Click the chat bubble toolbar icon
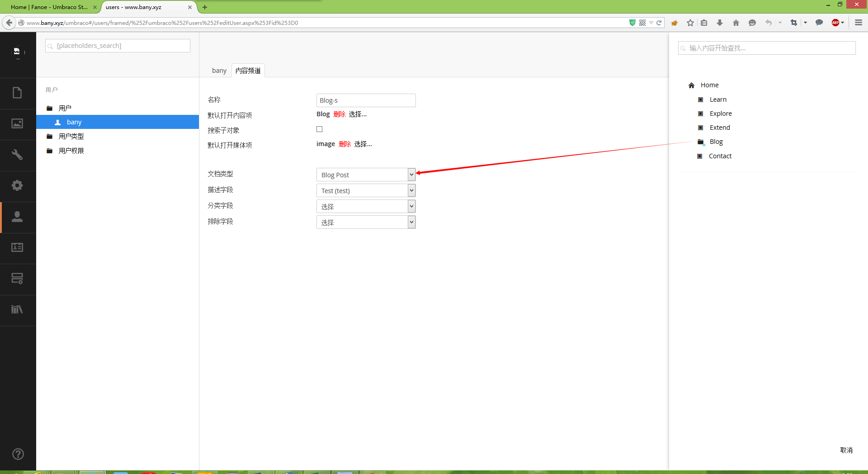 (x=819, y=23)
